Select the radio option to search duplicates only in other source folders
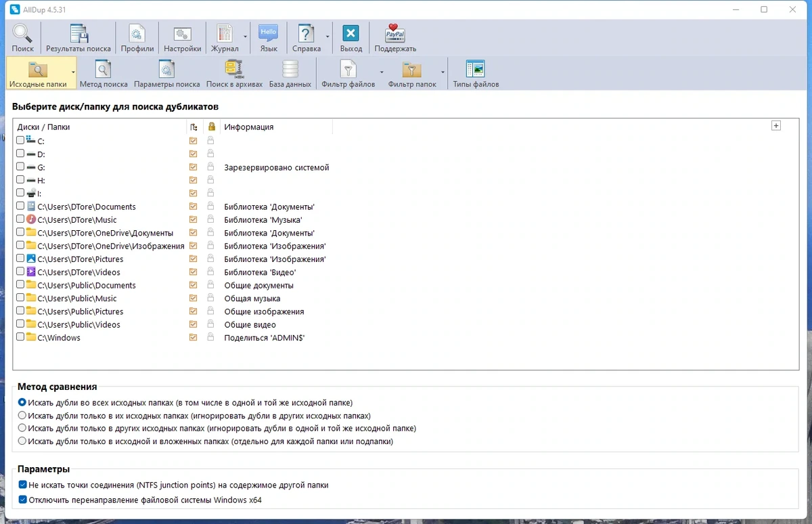This screenshot has height=524, width=812. point(22,429)
